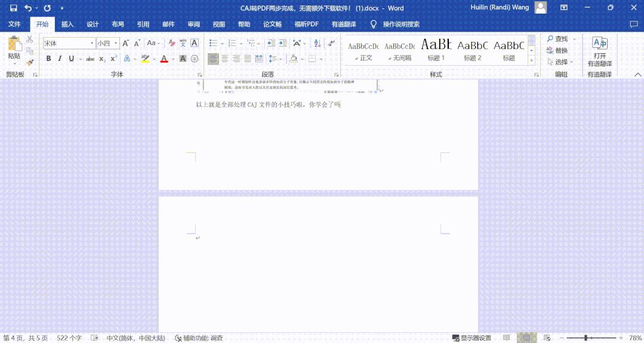The image size is (644, 343).
Task: Click the 522 个字 word count
Action: (x=69, y=338)
